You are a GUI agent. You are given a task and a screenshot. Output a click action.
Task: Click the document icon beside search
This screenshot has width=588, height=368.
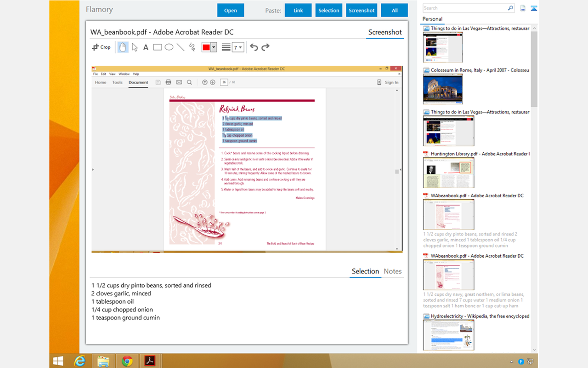[x=523, y=8]
